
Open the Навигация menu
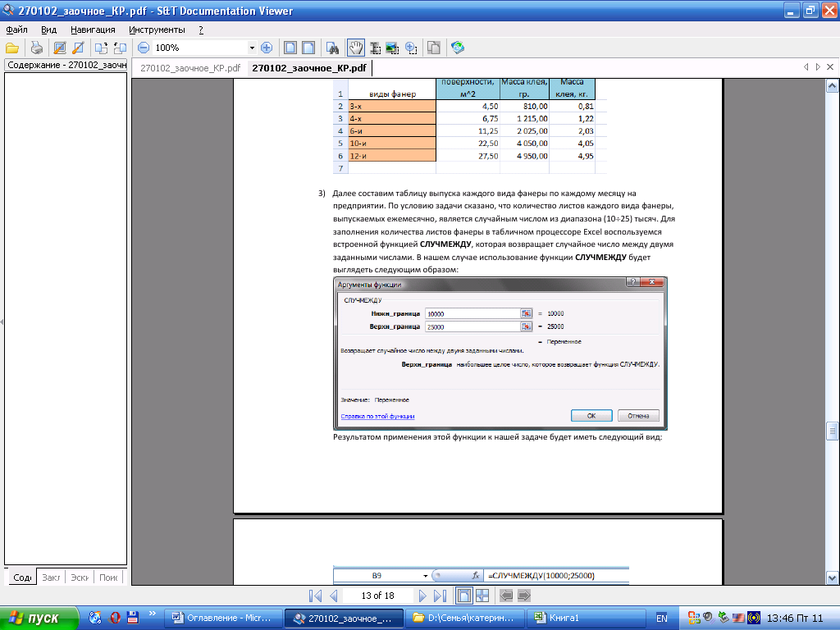(x=93, y=30)
